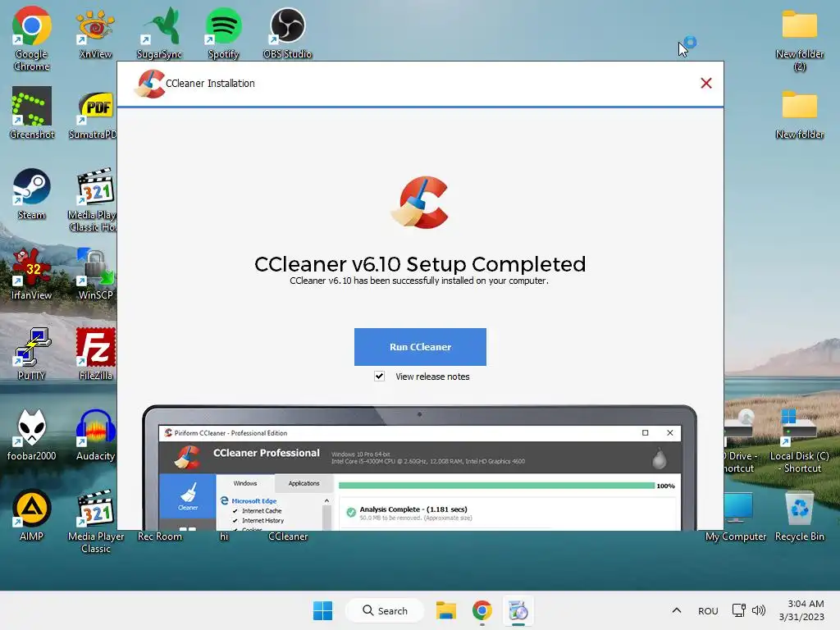The width and height of the screenshot is (840, 630).
Task: Select the Greenshot desktop icon
Action: coord(32,113)
